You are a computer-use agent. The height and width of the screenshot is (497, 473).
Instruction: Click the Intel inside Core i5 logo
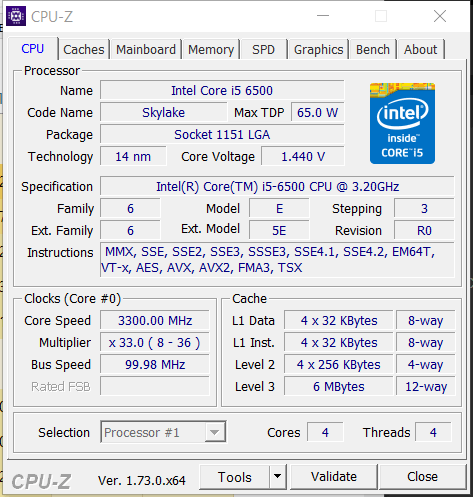402,123
